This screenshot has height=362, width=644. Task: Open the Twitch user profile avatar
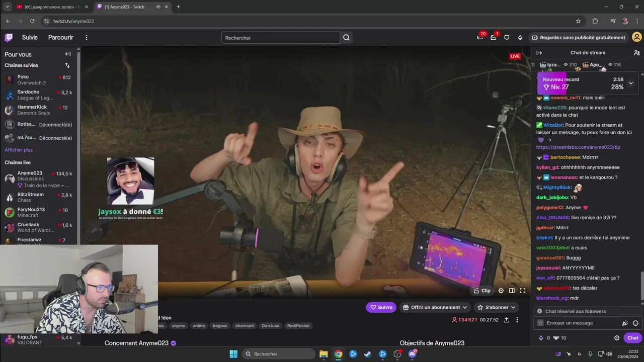pos(636,38)
